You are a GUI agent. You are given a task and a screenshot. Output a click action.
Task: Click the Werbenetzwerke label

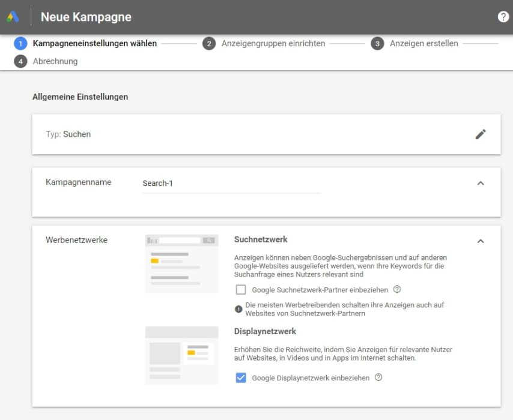(76, 240)
